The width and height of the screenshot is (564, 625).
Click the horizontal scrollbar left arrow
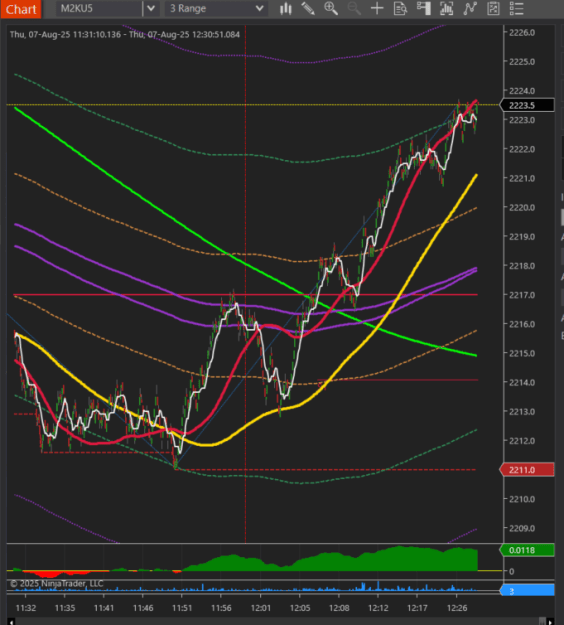point(11,621)
